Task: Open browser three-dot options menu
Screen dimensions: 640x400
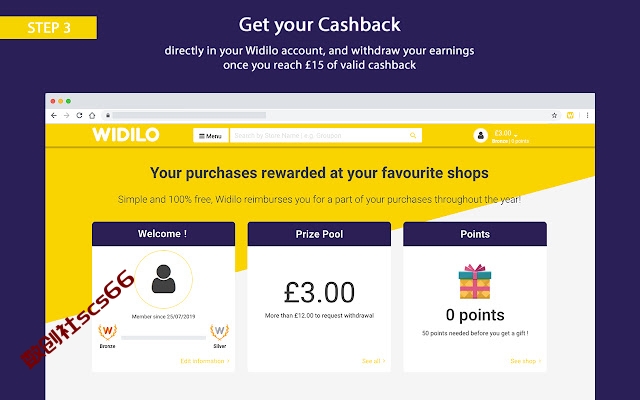Action: 587,116
